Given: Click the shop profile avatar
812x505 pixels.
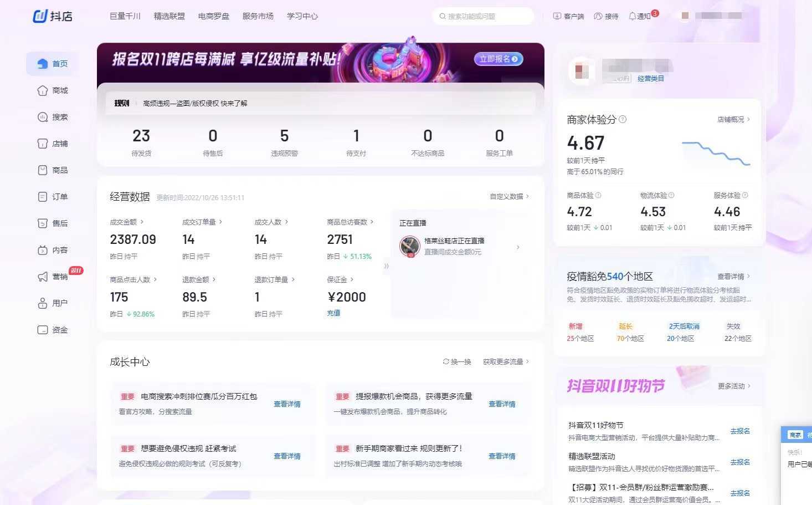Looking at the screenshot, I should click(x=582, y=72).
